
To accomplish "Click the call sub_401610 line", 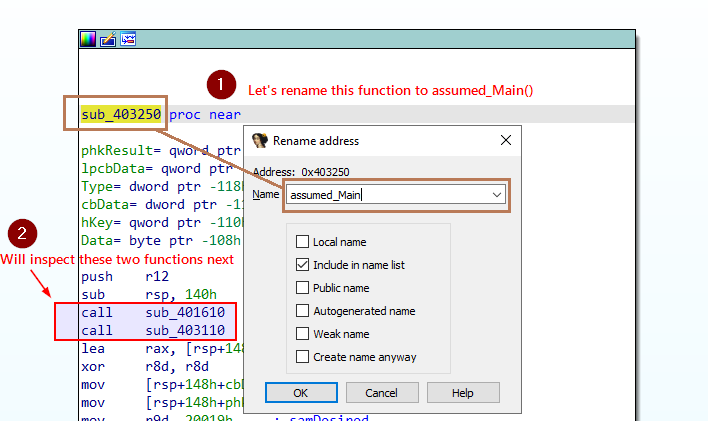I will coord(153,312).
